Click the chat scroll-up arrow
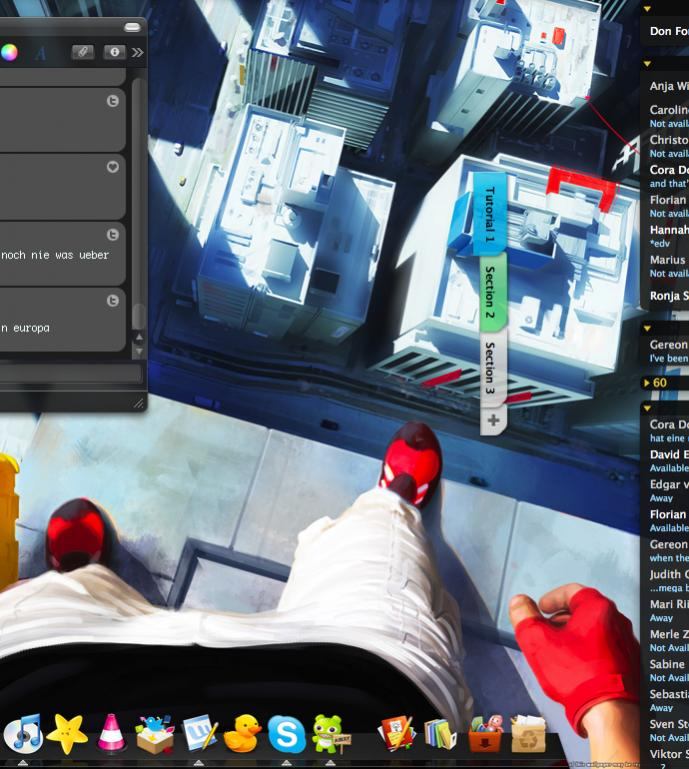 pos(139,337)
